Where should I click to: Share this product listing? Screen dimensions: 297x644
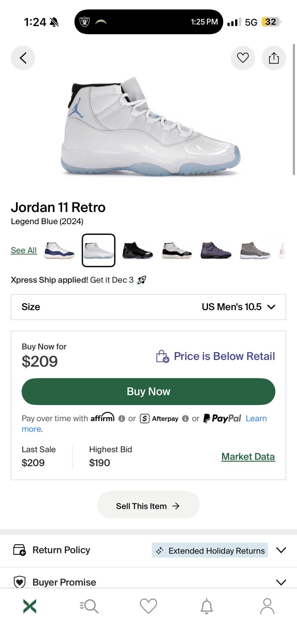[274, 58]
